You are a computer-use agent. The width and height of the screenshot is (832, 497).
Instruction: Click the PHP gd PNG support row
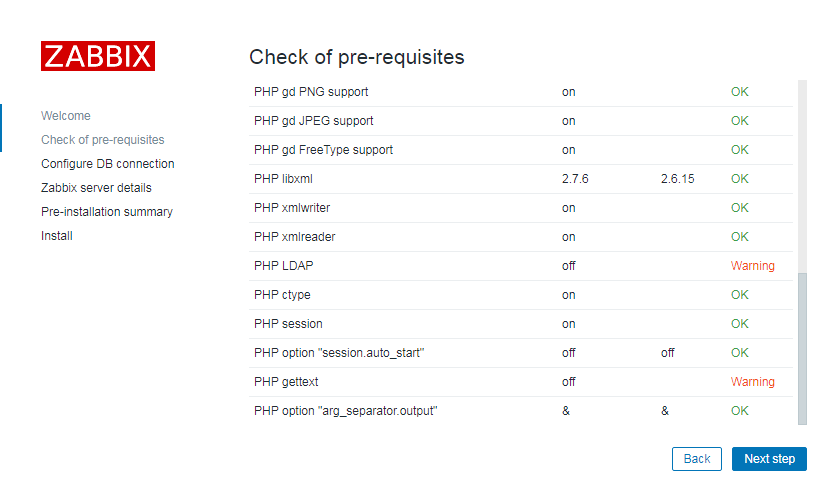point(521,92)
